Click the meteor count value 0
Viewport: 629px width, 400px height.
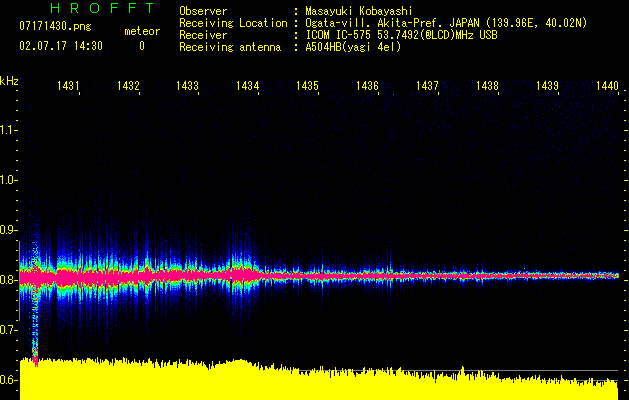coord(141,46)
